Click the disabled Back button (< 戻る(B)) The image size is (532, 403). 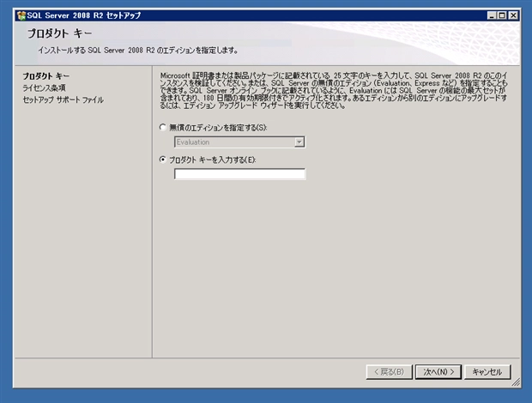(390, 372)
